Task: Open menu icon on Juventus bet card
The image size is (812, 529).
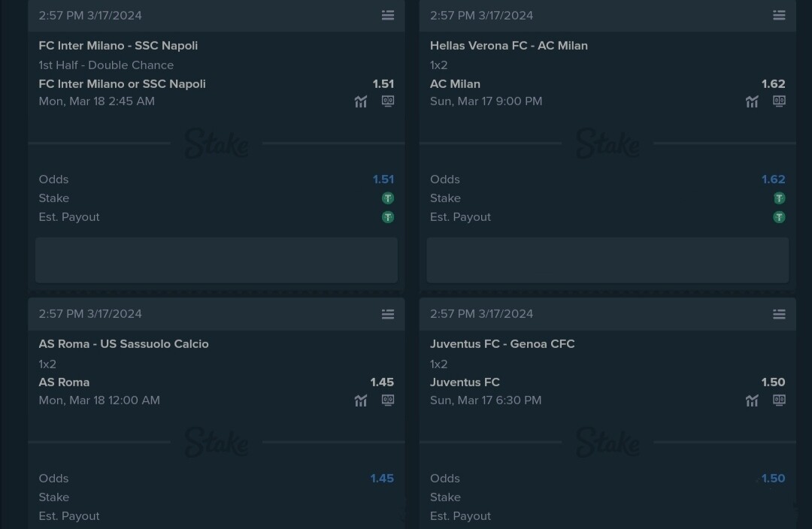Action: (779, 314)
